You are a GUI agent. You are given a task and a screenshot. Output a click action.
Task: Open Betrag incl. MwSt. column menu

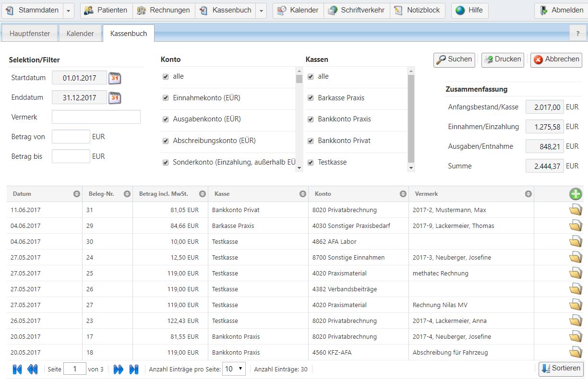202,194
